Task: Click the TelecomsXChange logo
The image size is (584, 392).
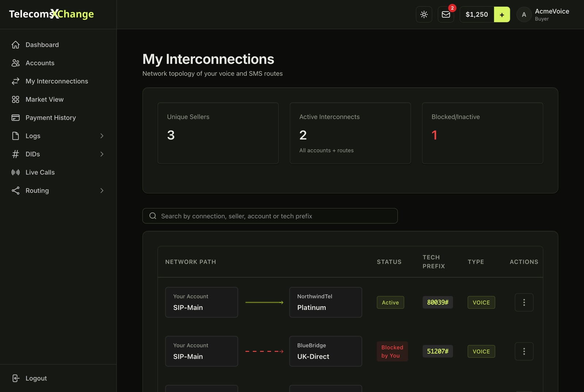Action: 51,14
